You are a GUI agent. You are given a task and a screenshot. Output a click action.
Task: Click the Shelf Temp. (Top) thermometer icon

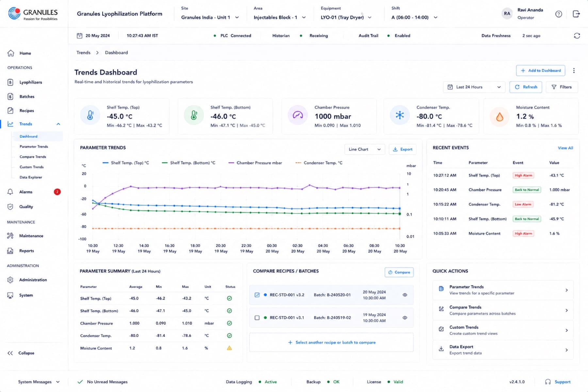(x=90, y=115)
